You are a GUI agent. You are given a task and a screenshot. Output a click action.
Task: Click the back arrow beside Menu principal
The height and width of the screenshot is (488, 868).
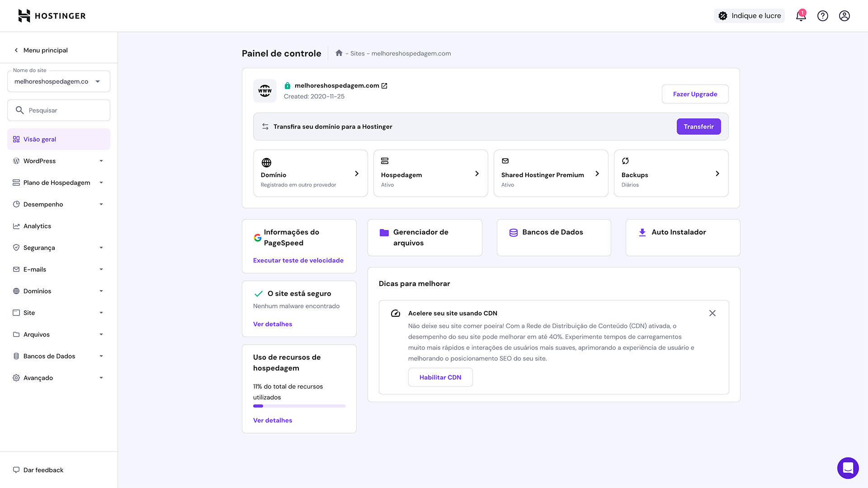coord(16,50)
